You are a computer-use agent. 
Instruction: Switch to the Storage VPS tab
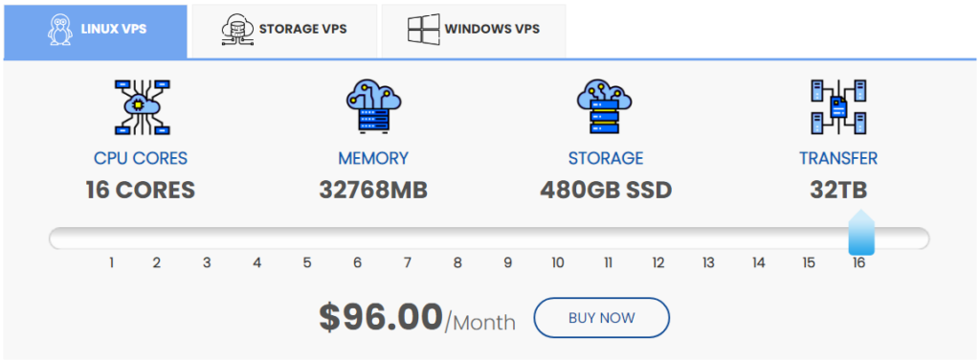pyautogui.click(x=284, y=32)
